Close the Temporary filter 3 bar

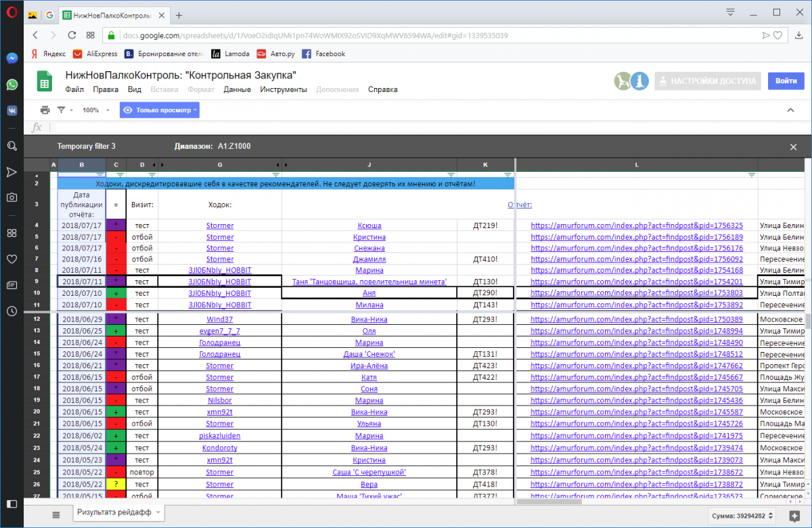pyautogui.click(x=793, y=147)
